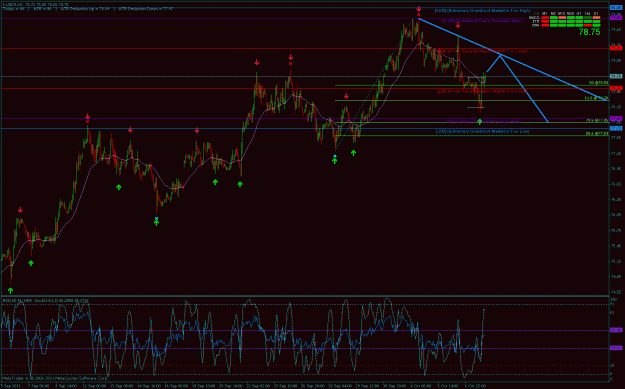Viewport: 625px width, 389px height.
Task: Click the '7 Sep 06:00' time axis label
Action: tap(39, 386)
